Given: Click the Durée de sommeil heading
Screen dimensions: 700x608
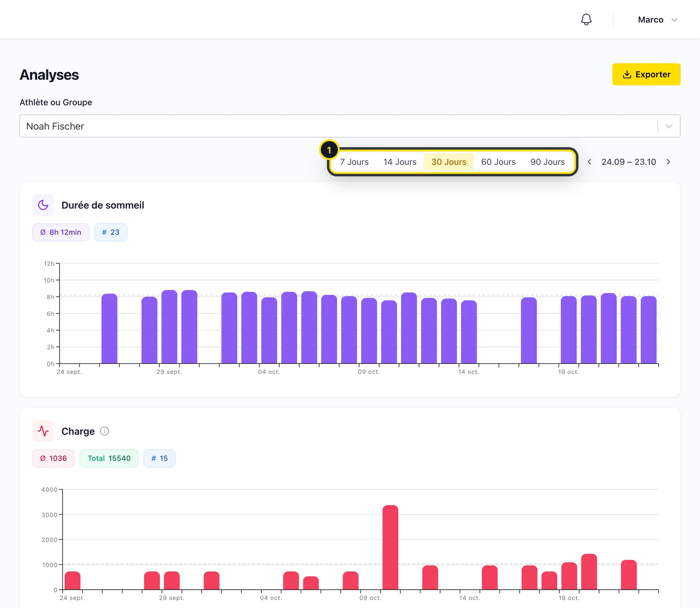Looking at the screenshot, I should tap(103, 205).
